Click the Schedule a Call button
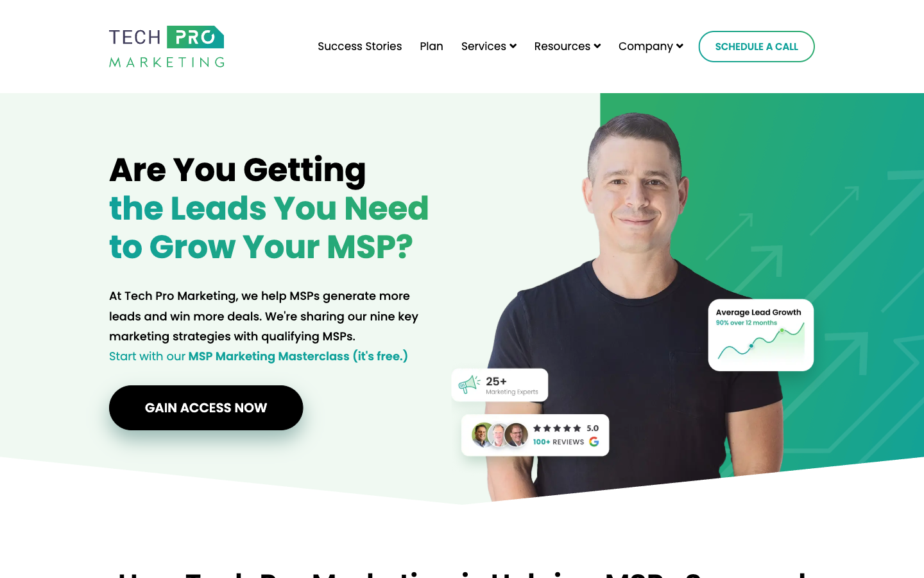Viewport: 924px width, 578px height. pos(757,46)
